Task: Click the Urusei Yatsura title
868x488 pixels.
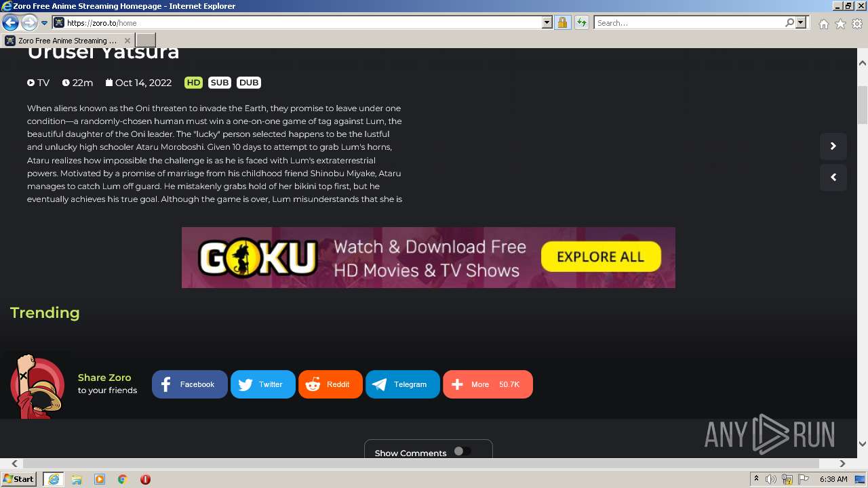Action: [x=103, y=53]
